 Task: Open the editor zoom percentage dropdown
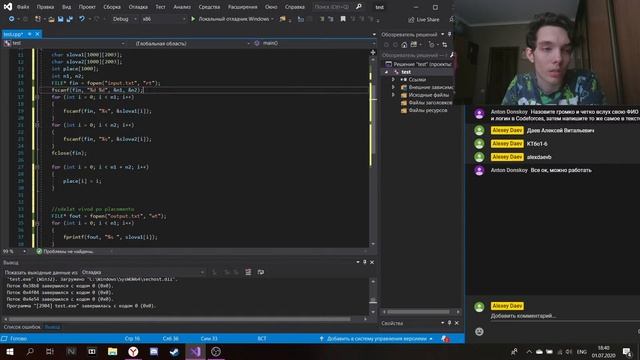coord(14,251)
